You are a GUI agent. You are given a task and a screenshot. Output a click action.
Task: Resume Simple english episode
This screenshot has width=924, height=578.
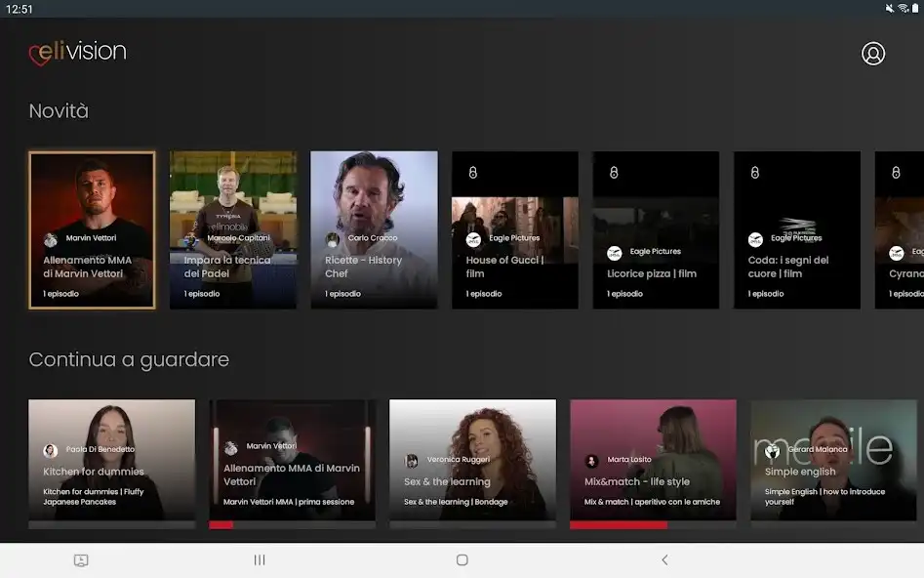tap(833, 459)
